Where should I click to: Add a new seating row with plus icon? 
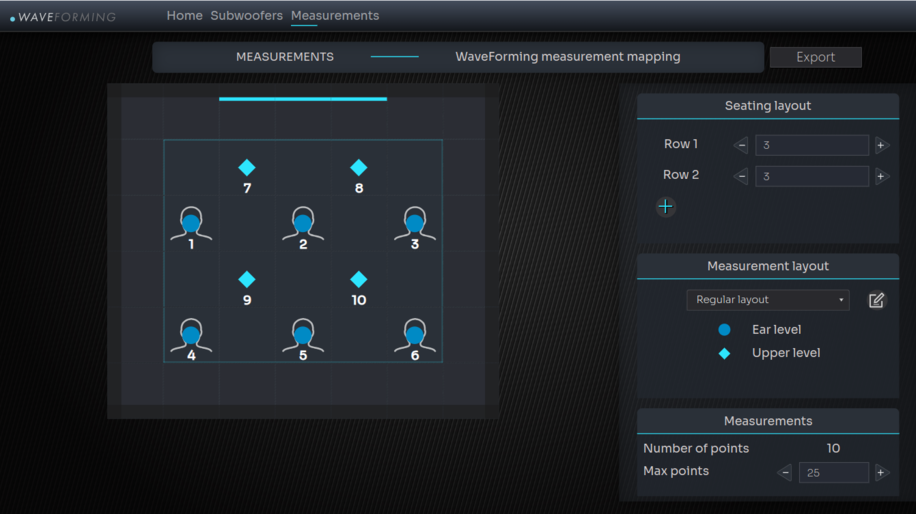click(x=666, y=207)
